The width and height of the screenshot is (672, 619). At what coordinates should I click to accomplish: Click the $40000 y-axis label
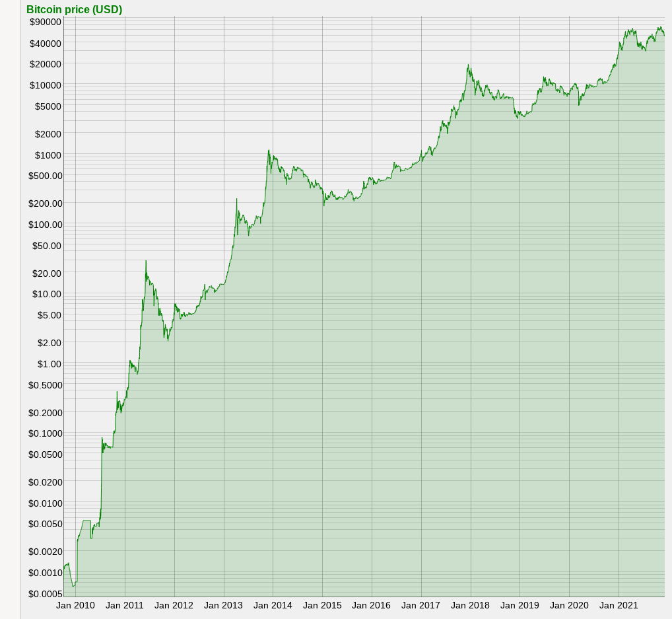pyautogui.click(x=46, y=44)
